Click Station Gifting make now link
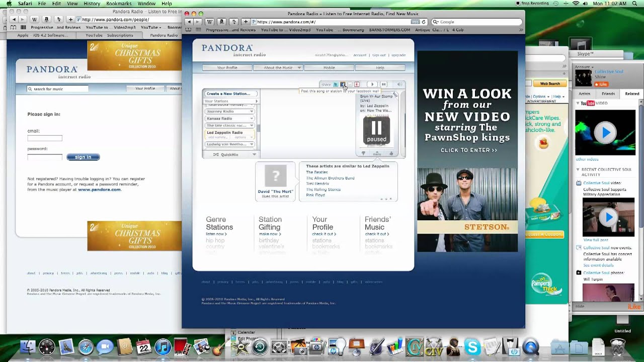Viewport: 644px width, 362px height. [x=270, y=234]
